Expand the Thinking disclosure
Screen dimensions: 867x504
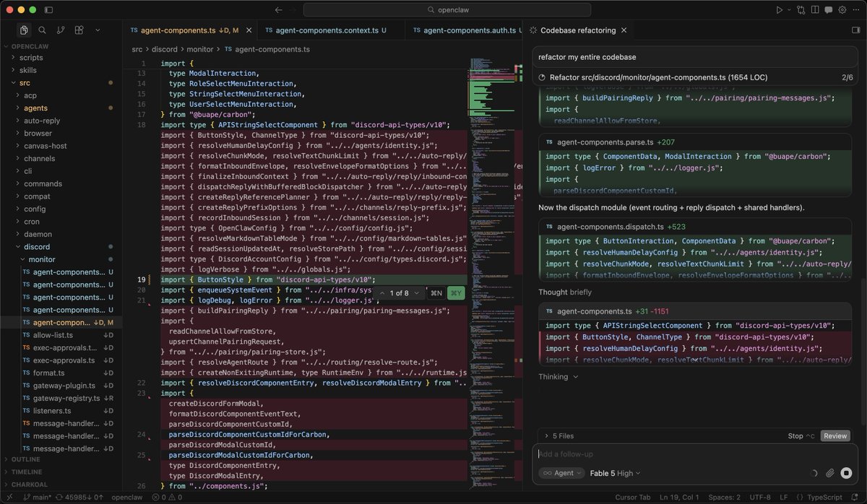pyautogui.click(x=558, y=377)
